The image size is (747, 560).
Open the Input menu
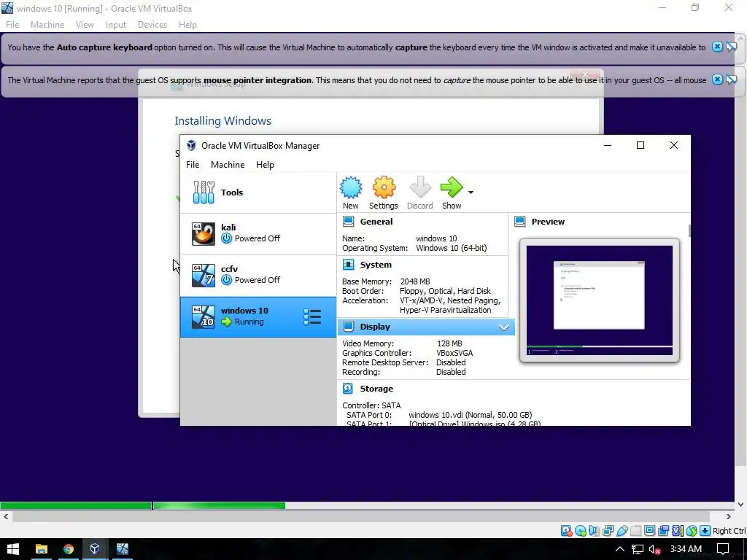coord(116,25)
